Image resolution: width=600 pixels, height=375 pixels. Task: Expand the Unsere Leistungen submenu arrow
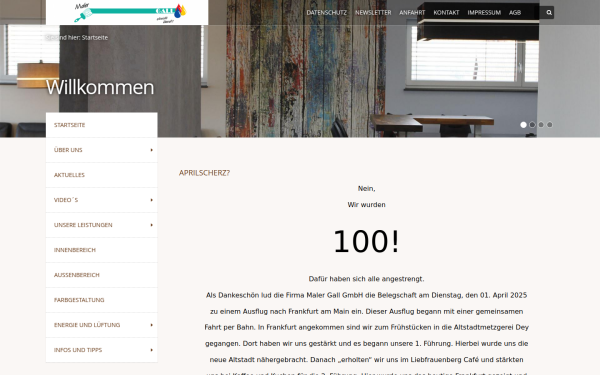pos(152,225)
